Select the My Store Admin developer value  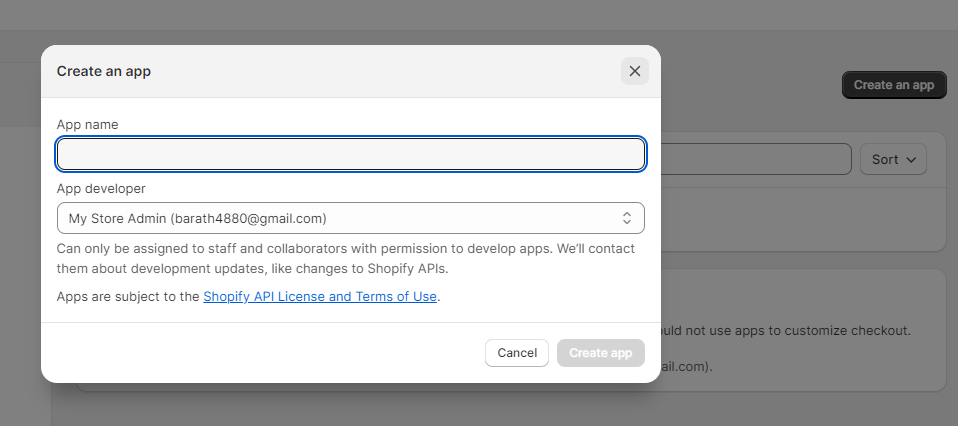pos(198,218)
